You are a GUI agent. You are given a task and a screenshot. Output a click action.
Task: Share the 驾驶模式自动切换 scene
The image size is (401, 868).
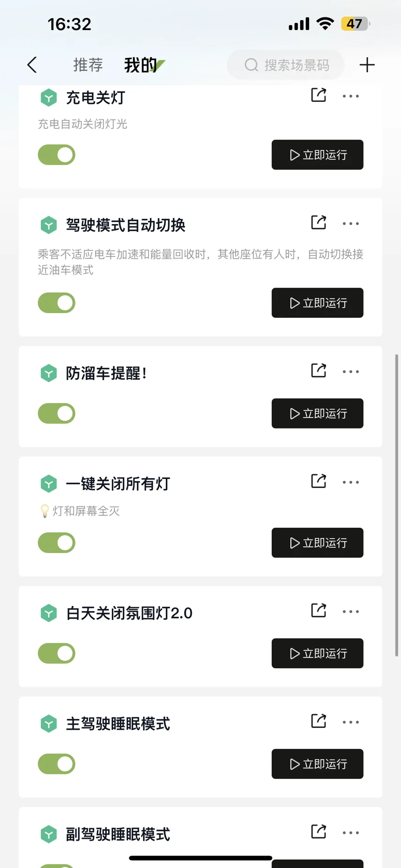[319, 222]
